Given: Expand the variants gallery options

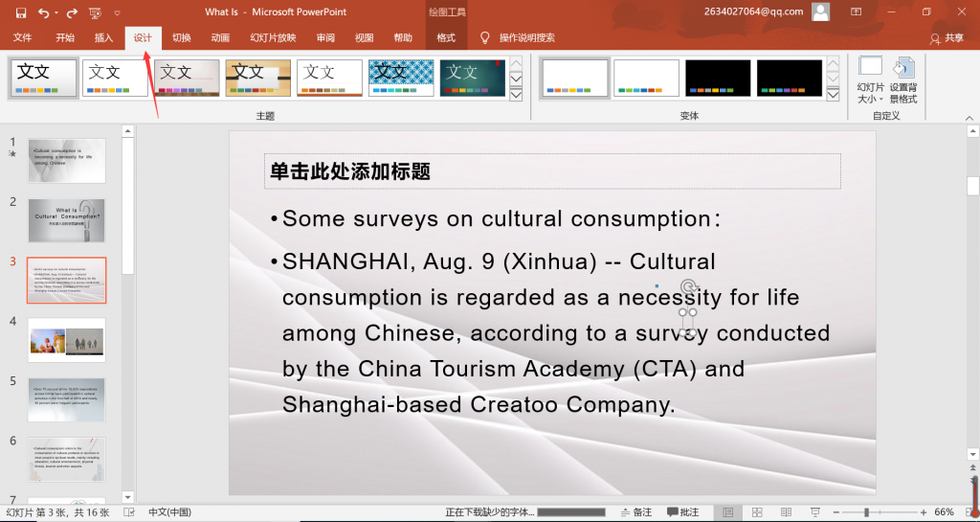Looking at the screenshot, I should [x=834, y=95].
